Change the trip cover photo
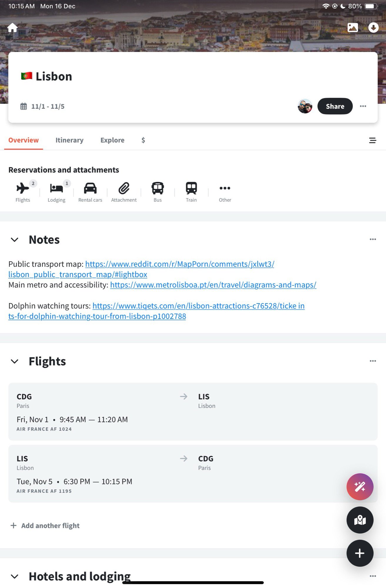Image resolution: width=386 pixels, height=588 pixels. (x=352, y=28)
